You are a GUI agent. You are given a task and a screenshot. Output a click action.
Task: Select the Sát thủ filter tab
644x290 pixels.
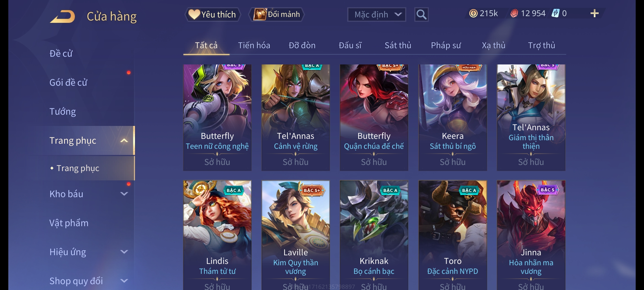click(398, 45)
